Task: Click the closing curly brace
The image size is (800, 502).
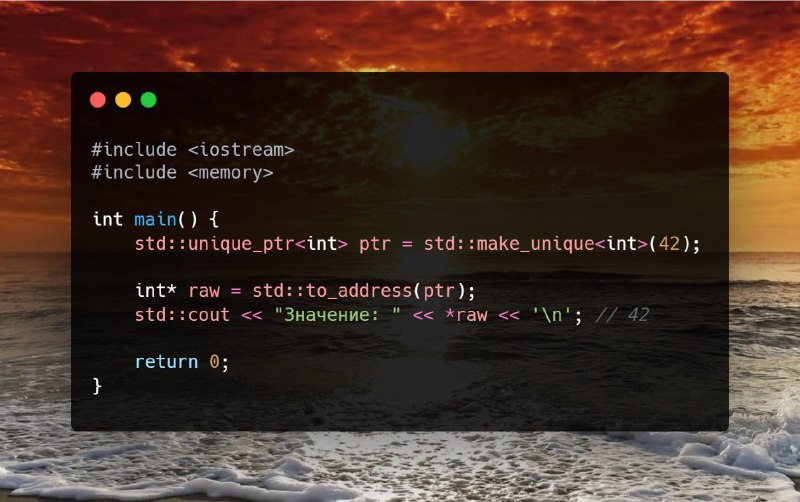Action: pos(97,386)
